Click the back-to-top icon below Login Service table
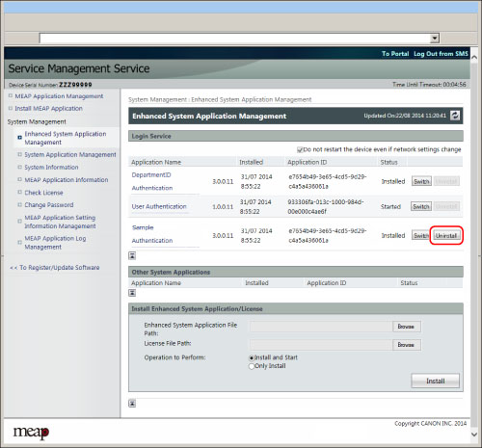 (132, 255)
